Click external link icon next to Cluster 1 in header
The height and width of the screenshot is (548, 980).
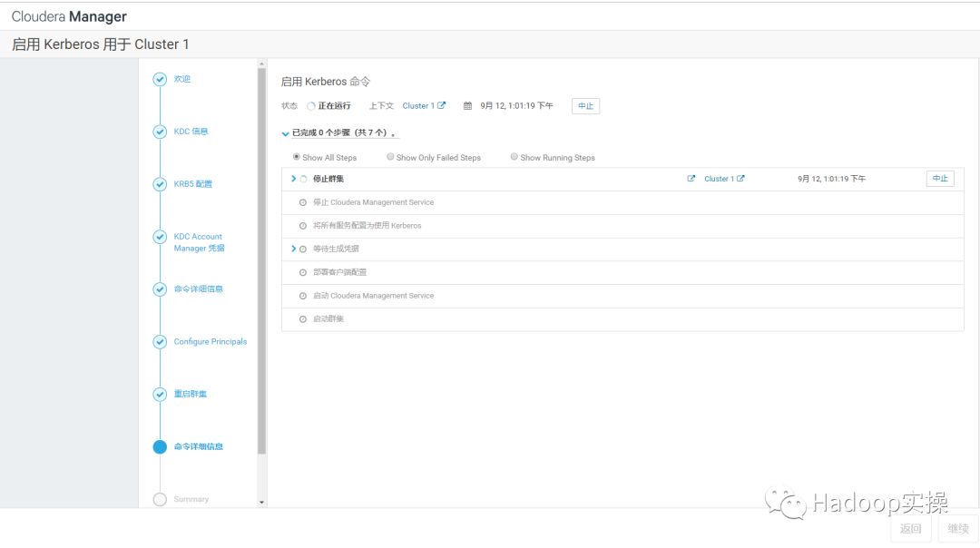click(441, 105)
